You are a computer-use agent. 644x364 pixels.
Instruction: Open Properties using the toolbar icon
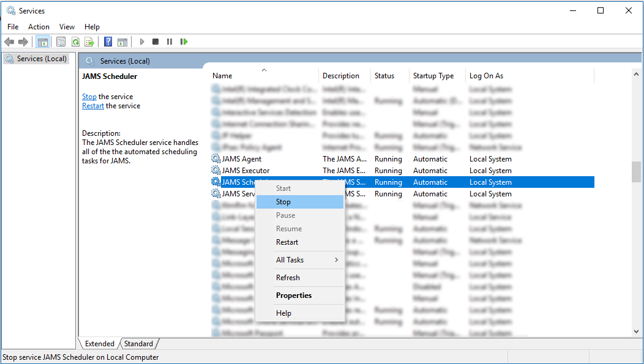tap(61, 42)
